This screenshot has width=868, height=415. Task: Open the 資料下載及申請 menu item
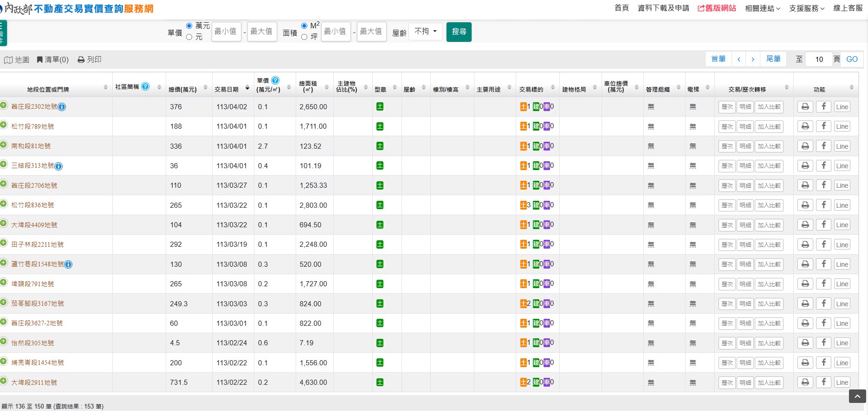click(x=663, y=8)
